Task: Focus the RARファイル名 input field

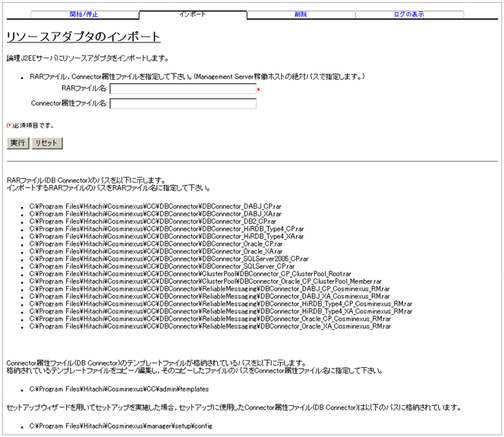Action: pos(183,89)
